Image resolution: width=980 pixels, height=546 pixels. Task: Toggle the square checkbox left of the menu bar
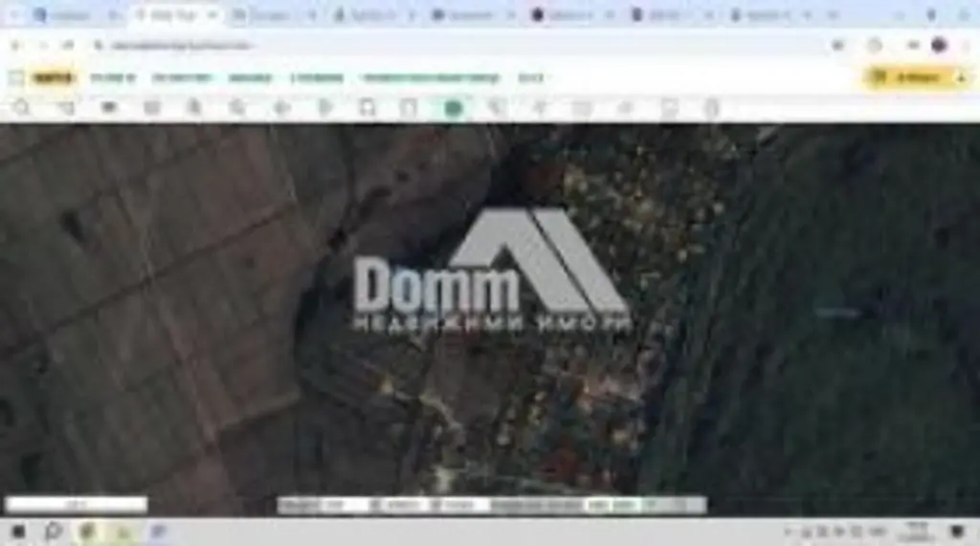click(15, 77)
